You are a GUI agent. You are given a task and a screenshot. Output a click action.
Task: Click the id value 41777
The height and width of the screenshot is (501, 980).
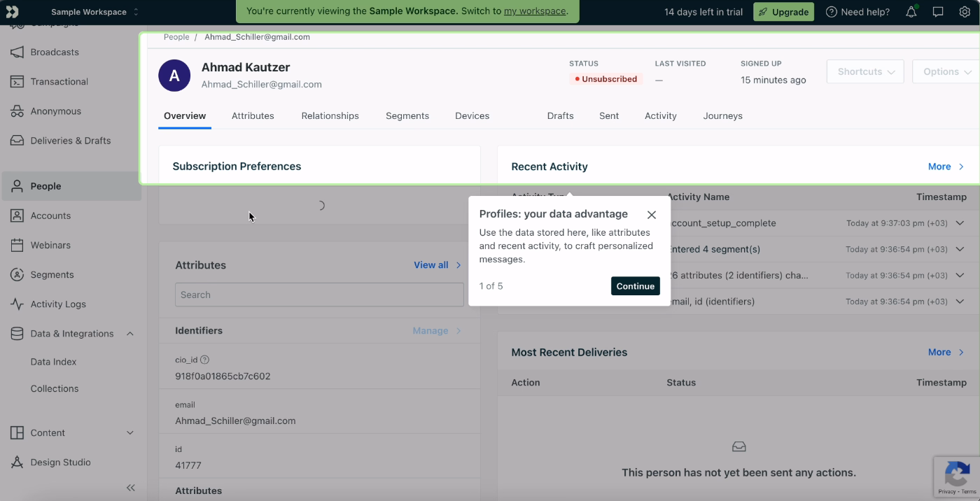tap(188, 465)
